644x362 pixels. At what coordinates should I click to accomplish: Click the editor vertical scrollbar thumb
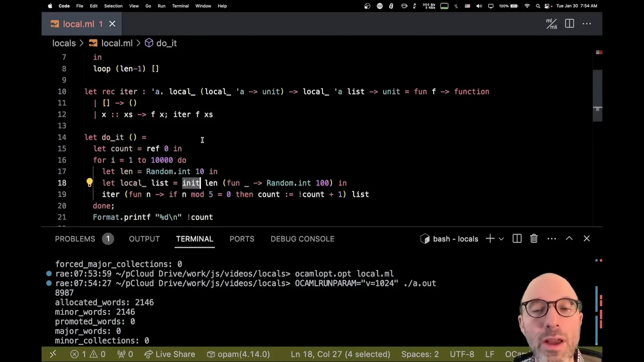click(597, 96)
